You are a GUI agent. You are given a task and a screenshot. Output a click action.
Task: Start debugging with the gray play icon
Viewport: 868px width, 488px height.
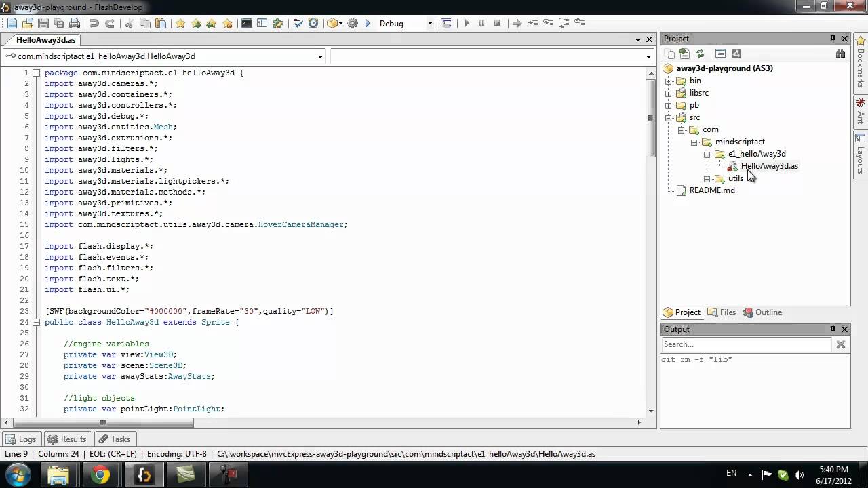(x=467, y=23)
